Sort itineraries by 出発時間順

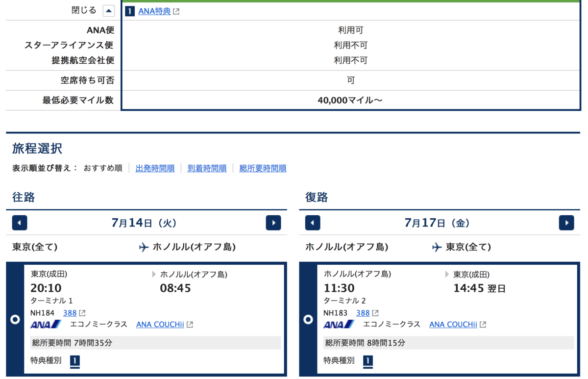click(155, 168)
